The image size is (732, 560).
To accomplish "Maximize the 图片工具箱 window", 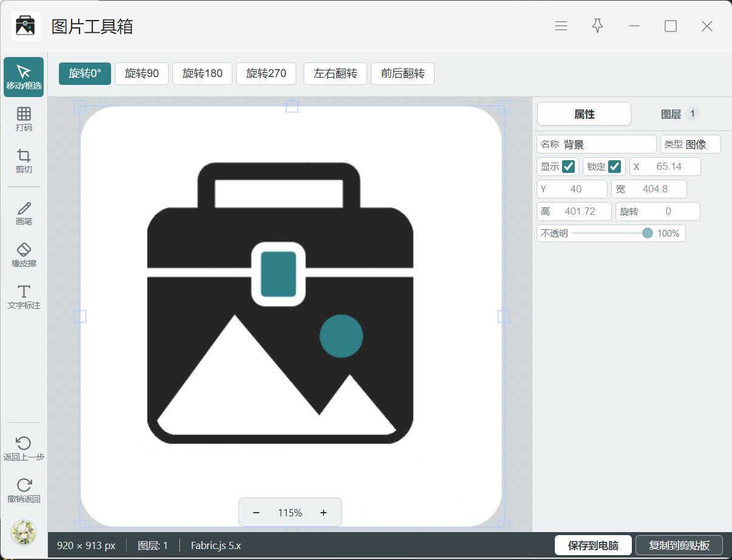I will click(670, 26).
